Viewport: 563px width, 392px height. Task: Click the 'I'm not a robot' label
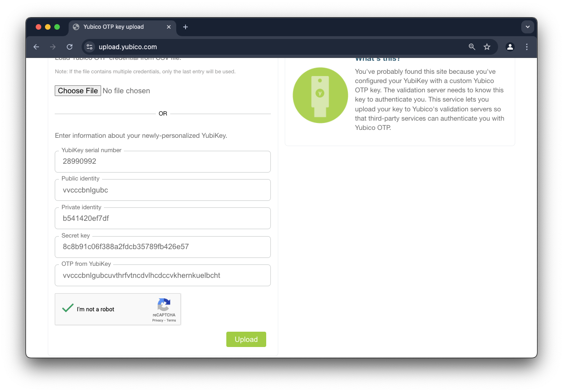[96, 309]
